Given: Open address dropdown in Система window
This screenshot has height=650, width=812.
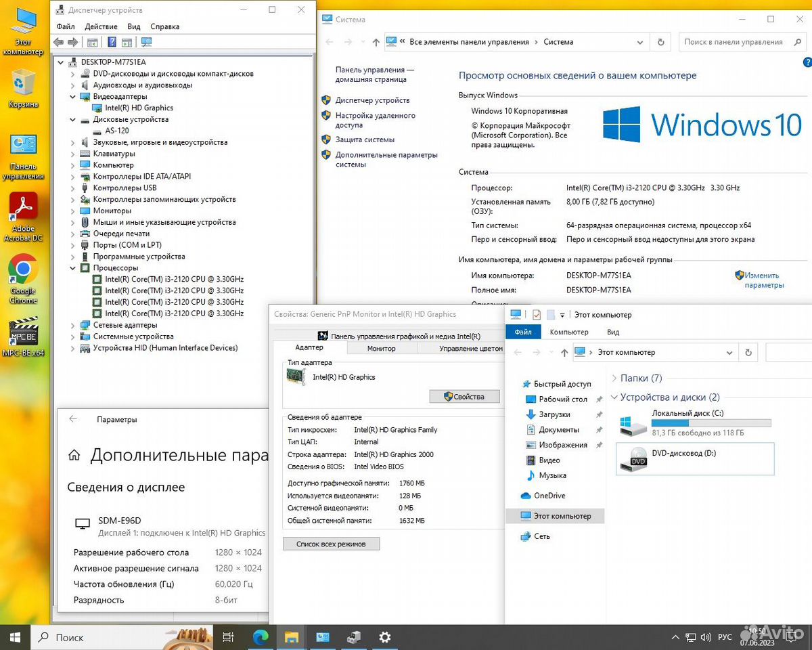Looking at the screenshot, I should pos(641,42).
